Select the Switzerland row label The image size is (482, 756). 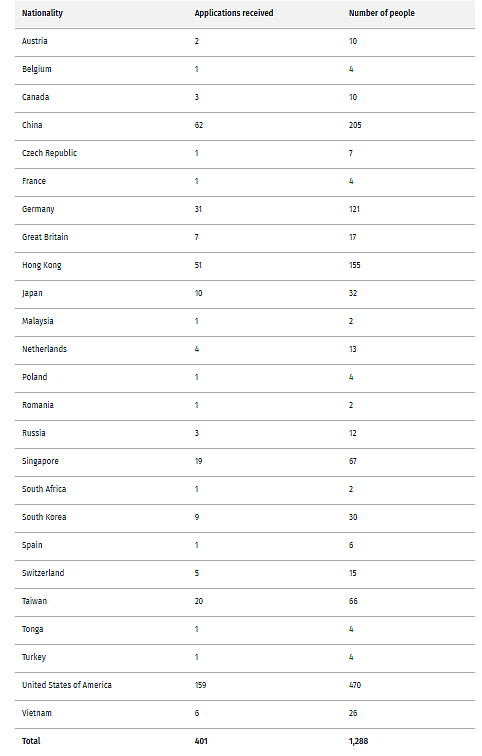pyautogui.click(x=43, y=573)
